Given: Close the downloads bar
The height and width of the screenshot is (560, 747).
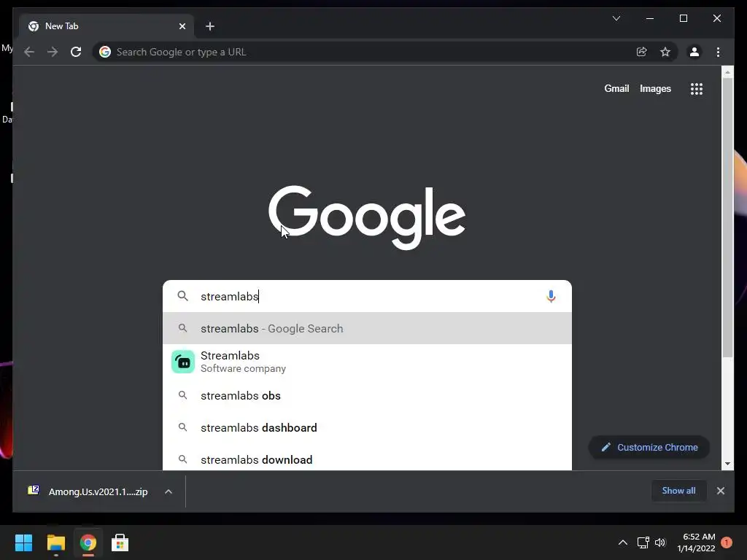Looking at the screenshot, I should pyautogui.click(x=720, y=491).
